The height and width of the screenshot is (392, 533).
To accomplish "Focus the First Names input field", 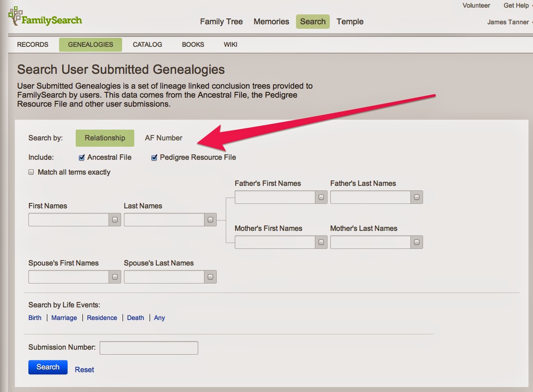I will [68, 220].
